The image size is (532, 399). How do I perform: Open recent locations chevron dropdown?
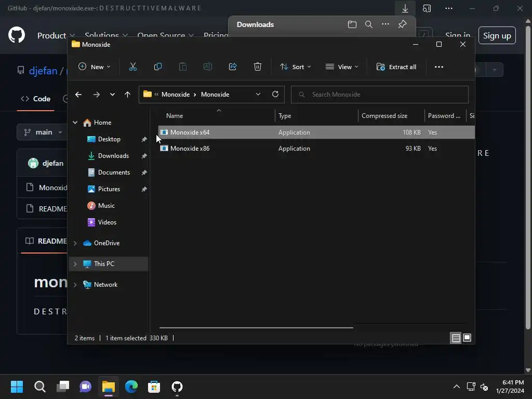tap(112, 95)
